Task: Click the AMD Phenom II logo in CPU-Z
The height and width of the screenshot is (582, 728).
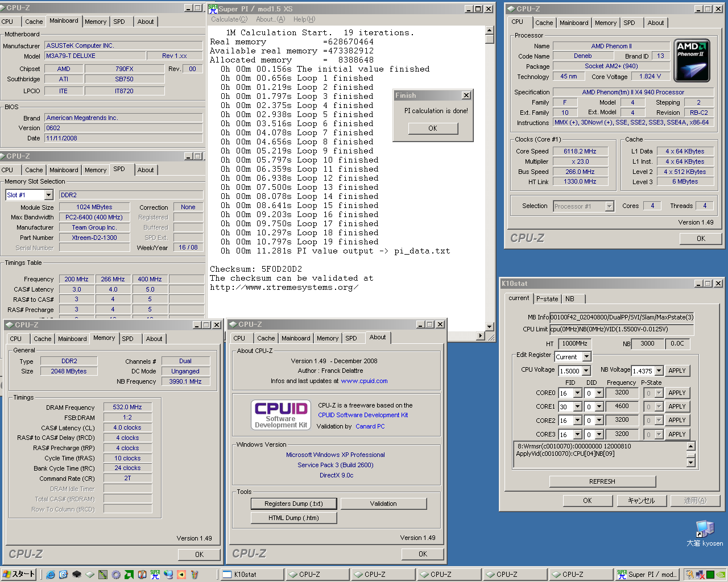Action: [692, 60]
